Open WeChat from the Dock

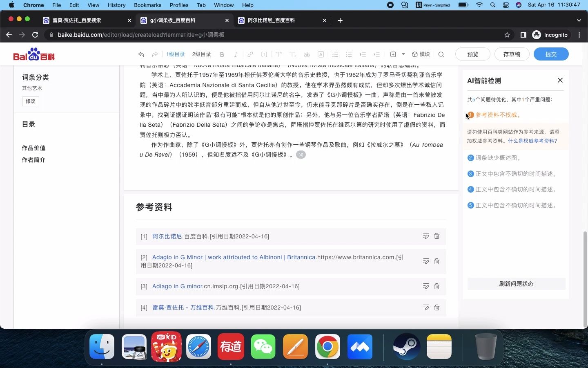pos(263,347)
